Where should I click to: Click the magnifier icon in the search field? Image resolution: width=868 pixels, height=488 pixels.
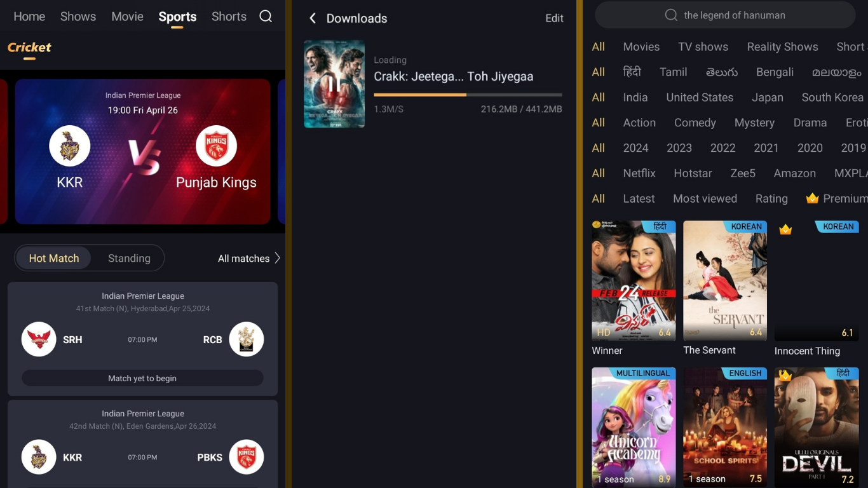pyautogui.click(x=671, y=15)
